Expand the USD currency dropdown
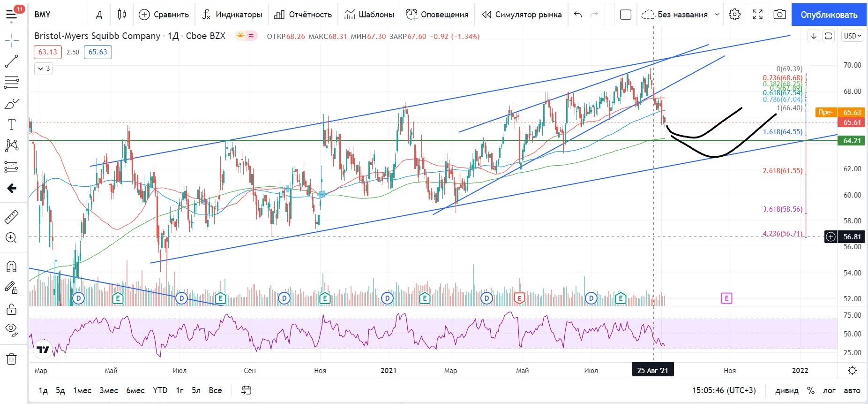Image resolution: width=868 pixels, height=404 pixels. coord(853,36)
